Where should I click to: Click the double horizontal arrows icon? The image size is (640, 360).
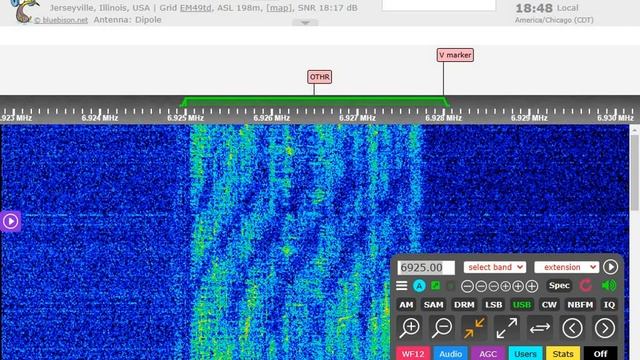[x=540, y=328]
